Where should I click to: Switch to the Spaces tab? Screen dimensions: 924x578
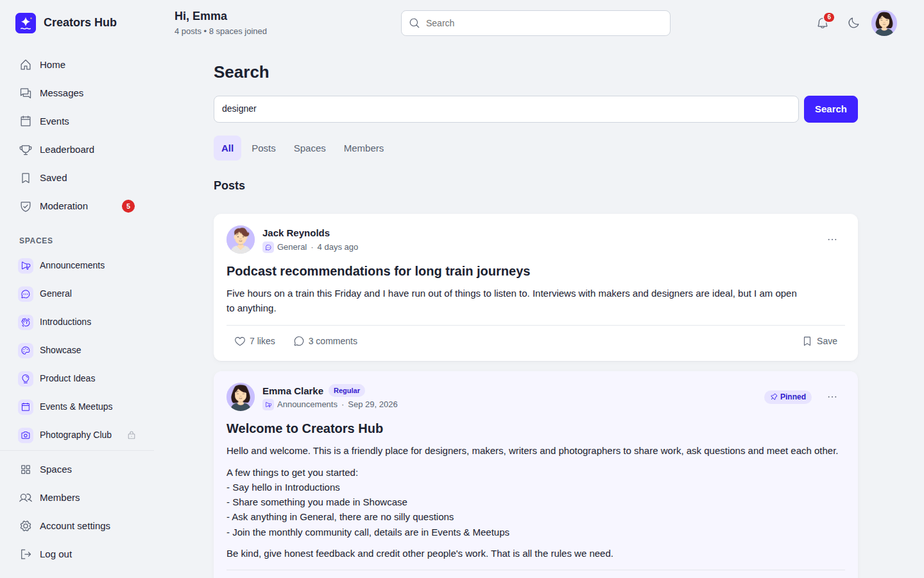(x=310, y=148)
